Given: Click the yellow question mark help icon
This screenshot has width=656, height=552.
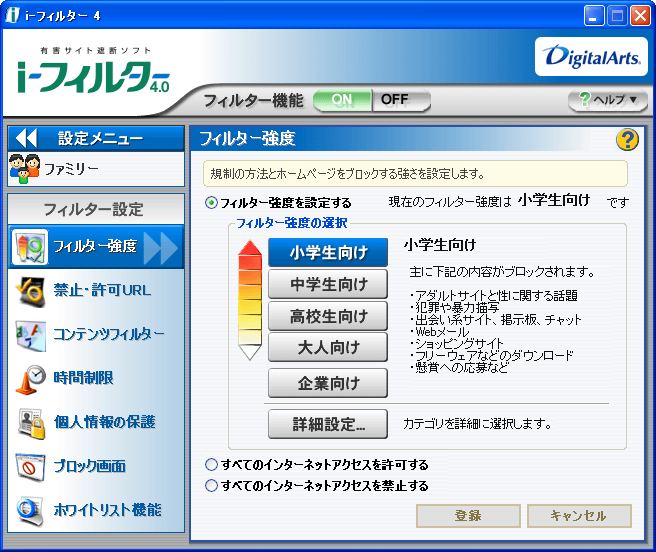Looking at the screenshot, I should point(627,140).
